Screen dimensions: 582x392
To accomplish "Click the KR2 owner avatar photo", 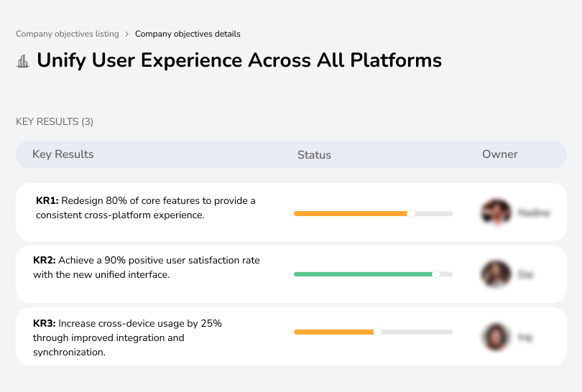I will pos(496,274).
